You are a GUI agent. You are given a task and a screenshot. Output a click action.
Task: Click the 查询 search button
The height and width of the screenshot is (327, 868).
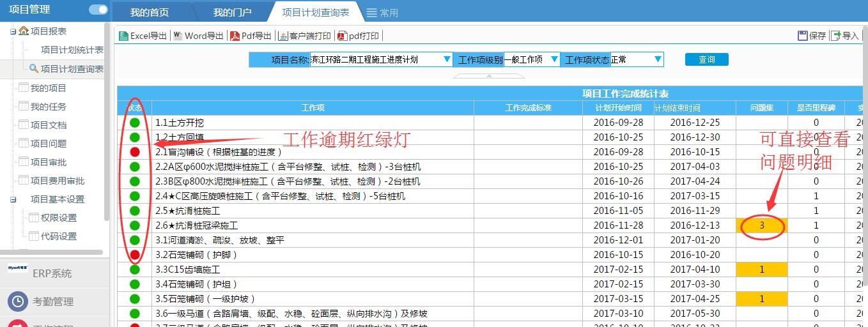[706, 59]
